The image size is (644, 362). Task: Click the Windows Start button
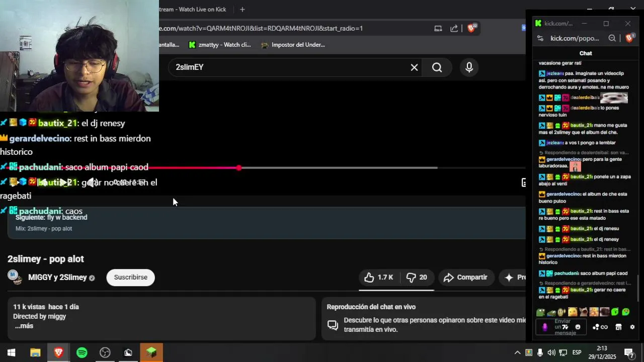point(11,353)
